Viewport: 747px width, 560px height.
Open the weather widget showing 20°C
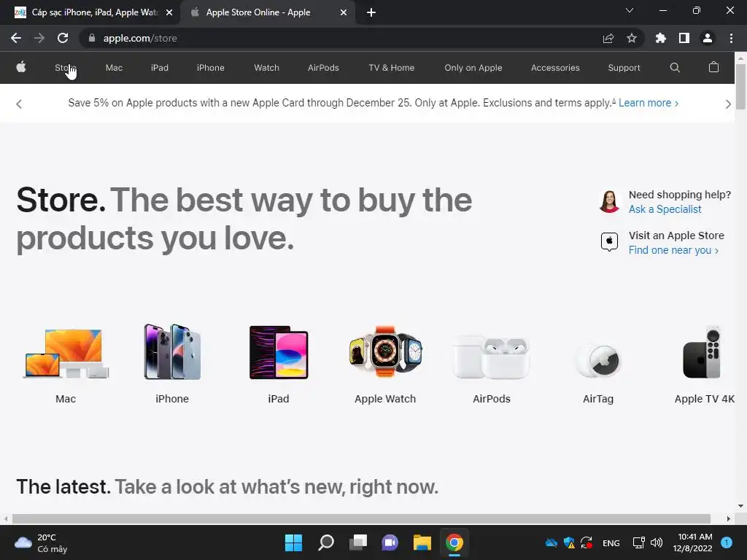pyautogui.click(x=41, y=542)
